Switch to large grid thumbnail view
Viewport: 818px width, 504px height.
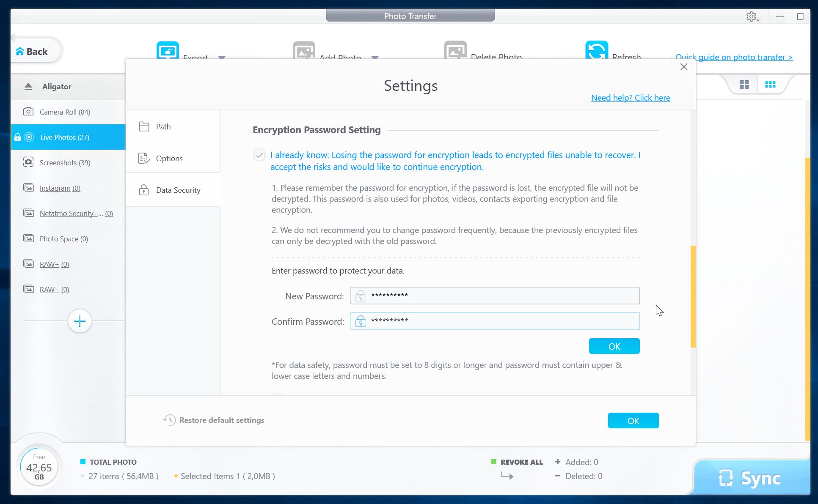click(744, 85)
